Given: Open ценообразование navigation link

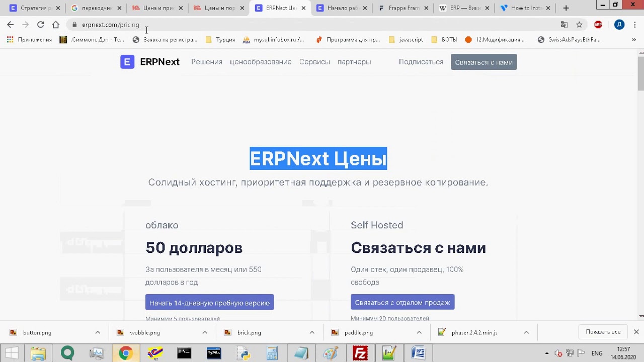Looking at the screenshot, I should [x=261, y=62].
